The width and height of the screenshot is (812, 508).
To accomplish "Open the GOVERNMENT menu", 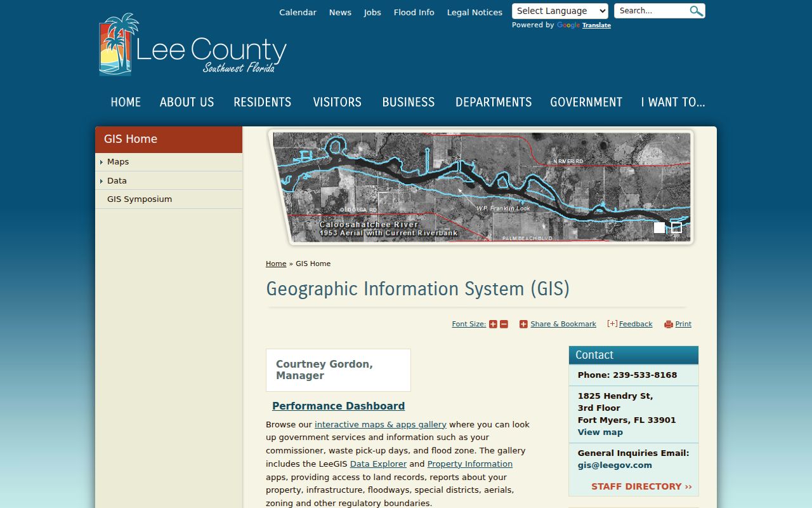I will 586,102.
